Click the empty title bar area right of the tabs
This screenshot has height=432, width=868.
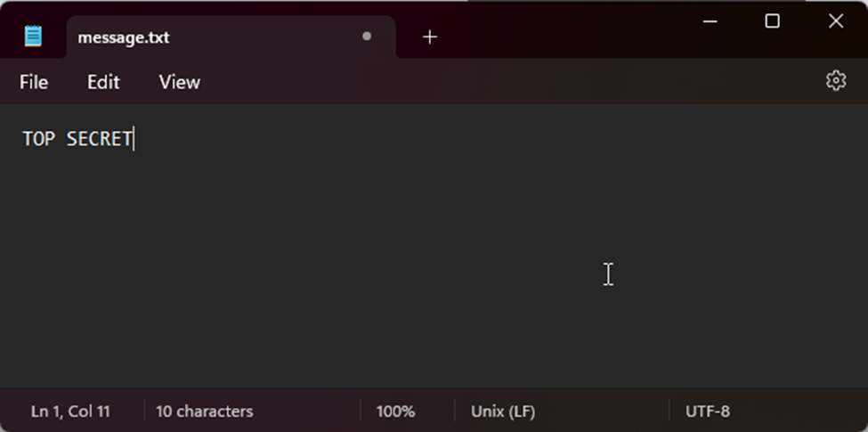tap(570, 31)
